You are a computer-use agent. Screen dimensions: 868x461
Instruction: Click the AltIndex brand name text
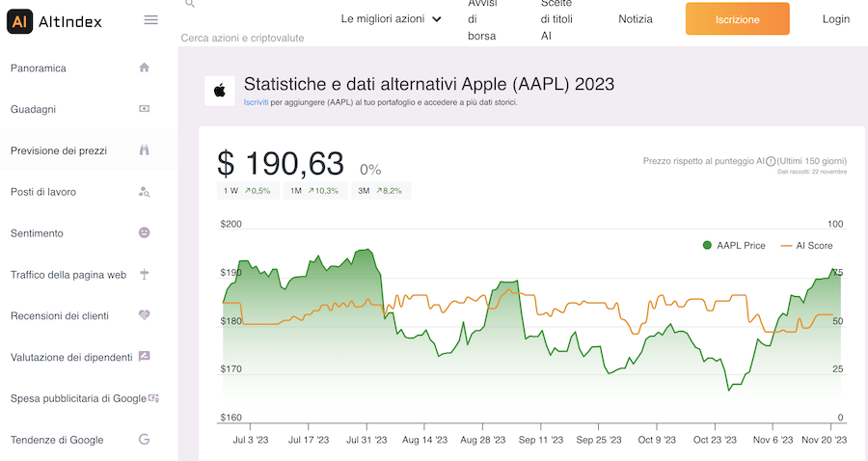click(70, 22)
